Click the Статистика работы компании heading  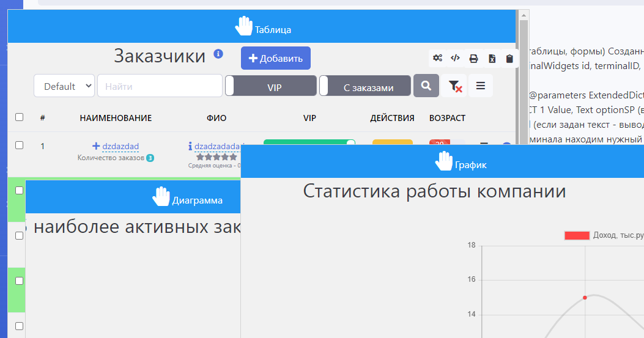click(x=434, y=191)
